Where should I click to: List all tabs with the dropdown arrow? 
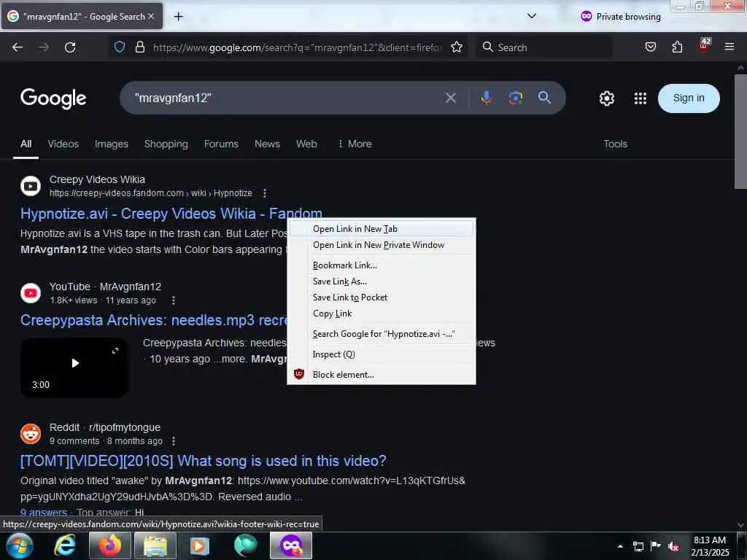click(x=532, y=16)
